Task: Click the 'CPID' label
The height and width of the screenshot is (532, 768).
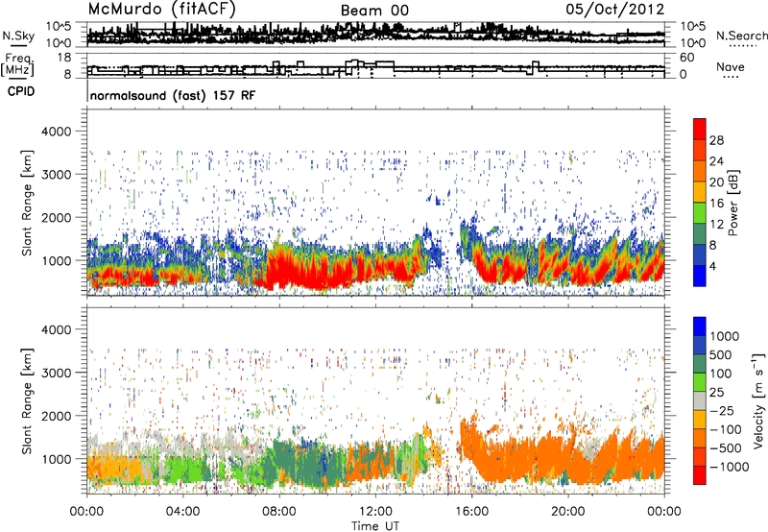Action: click(21, 91)
